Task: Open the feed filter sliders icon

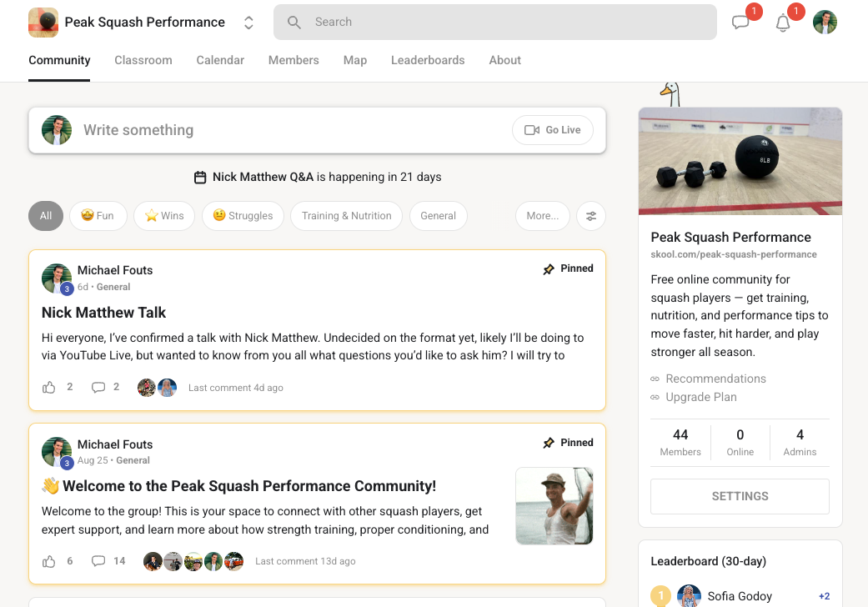Action: 591,216
